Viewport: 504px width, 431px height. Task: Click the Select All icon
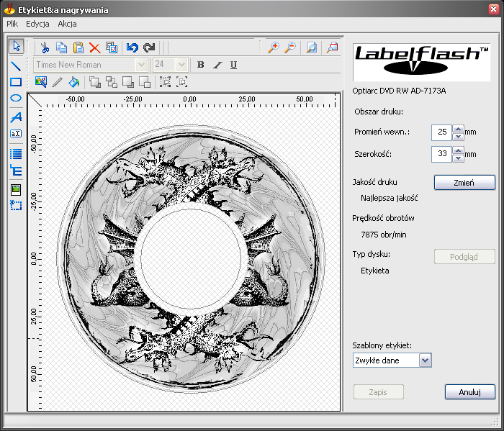pos(112,47)
